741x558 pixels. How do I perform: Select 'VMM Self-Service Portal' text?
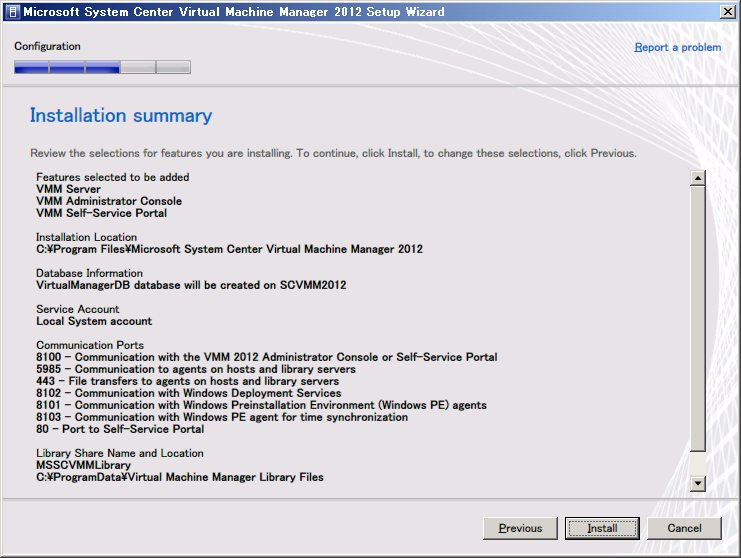(102, 213)
